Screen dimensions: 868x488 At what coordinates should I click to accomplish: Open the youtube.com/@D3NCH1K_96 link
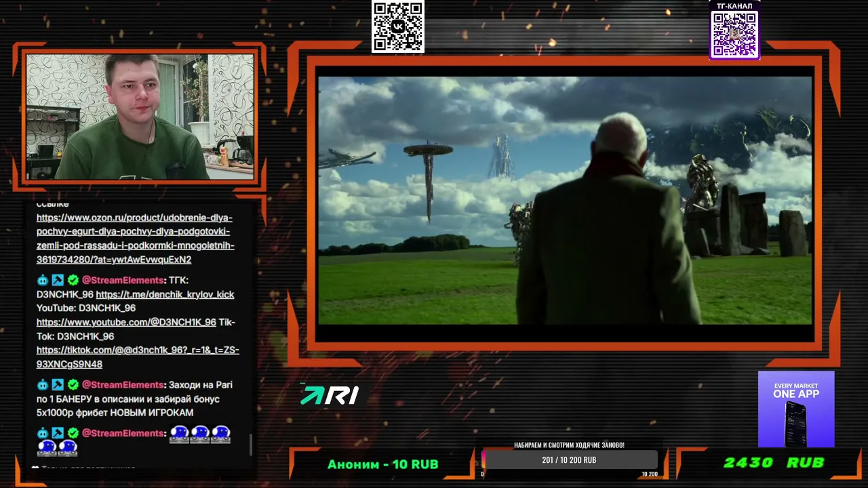[x=126, y=323]
